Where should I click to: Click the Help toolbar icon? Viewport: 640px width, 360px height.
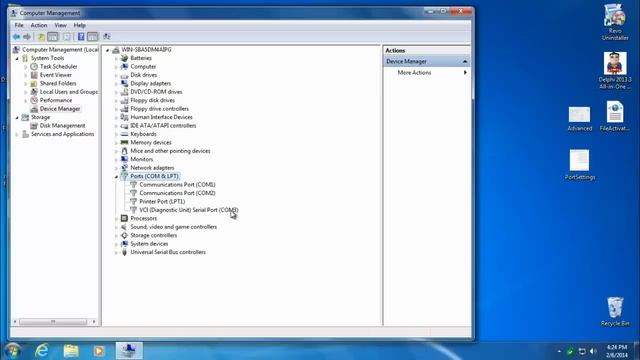[x=81, y=37]
